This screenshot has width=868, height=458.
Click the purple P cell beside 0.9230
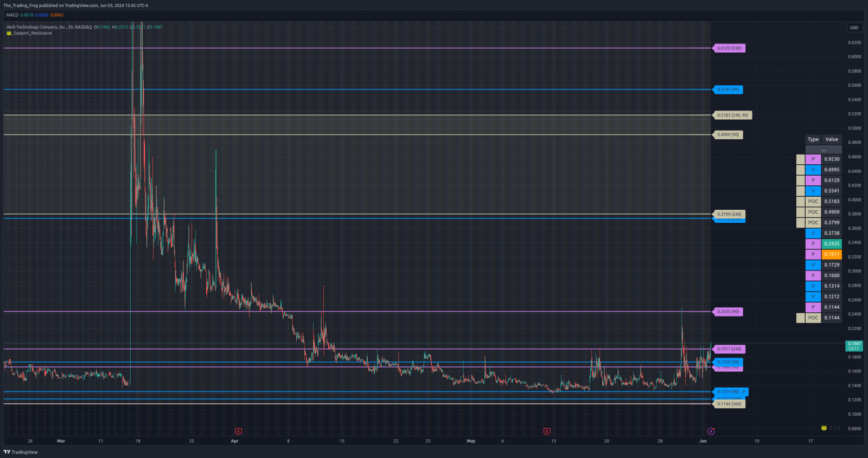(x=813, y=159)
